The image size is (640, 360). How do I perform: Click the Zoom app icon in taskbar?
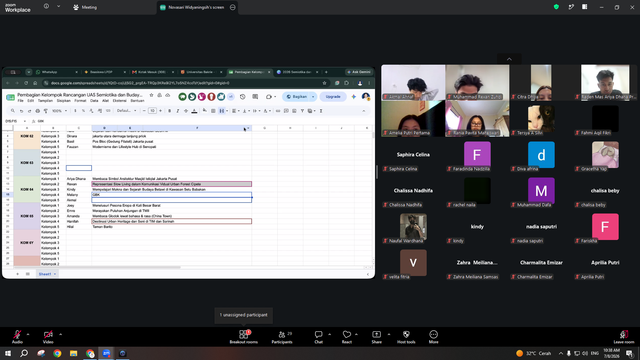[107, 353]
